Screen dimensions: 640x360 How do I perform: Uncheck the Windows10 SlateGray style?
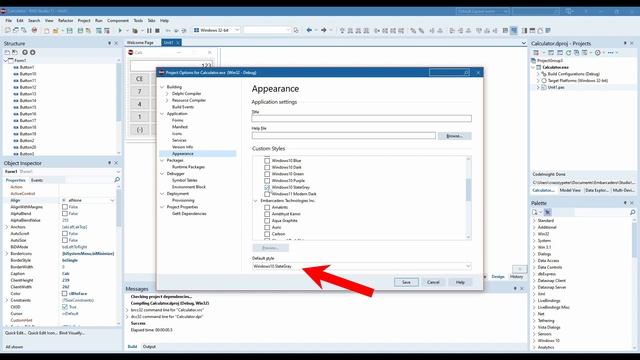pos(267,187)
